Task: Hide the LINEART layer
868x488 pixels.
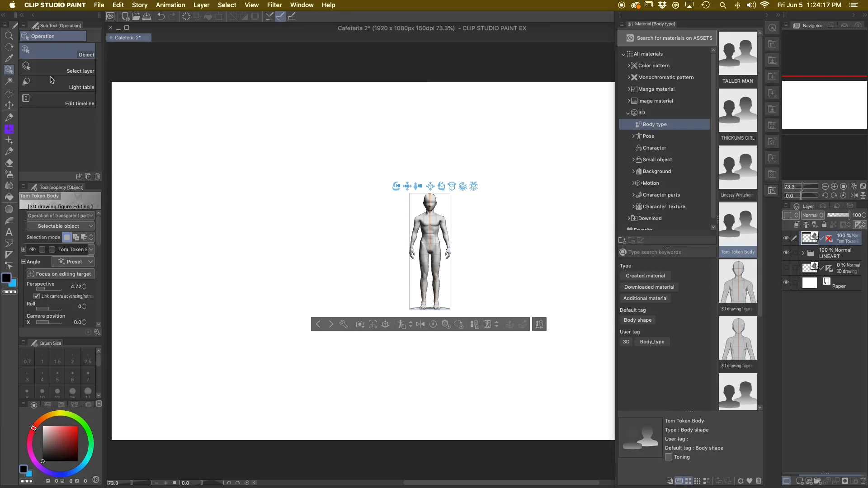Action: coord(786,253)
